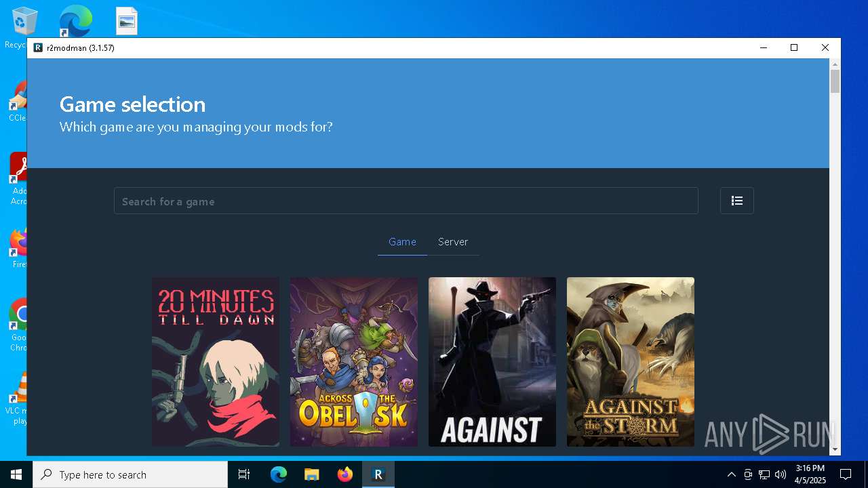Open the volume control tray icon
This screenshot has height=488, width=868.
pos(781,474)
